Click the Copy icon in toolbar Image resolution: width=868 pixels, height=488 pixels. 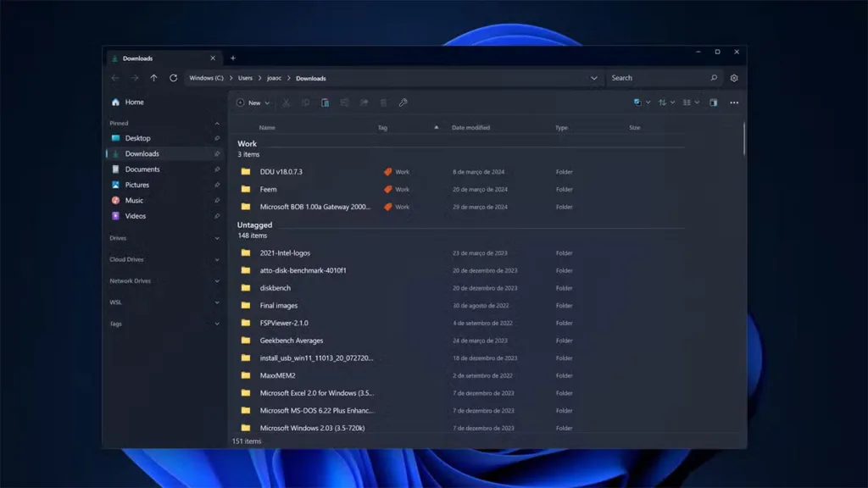point(305,103)
